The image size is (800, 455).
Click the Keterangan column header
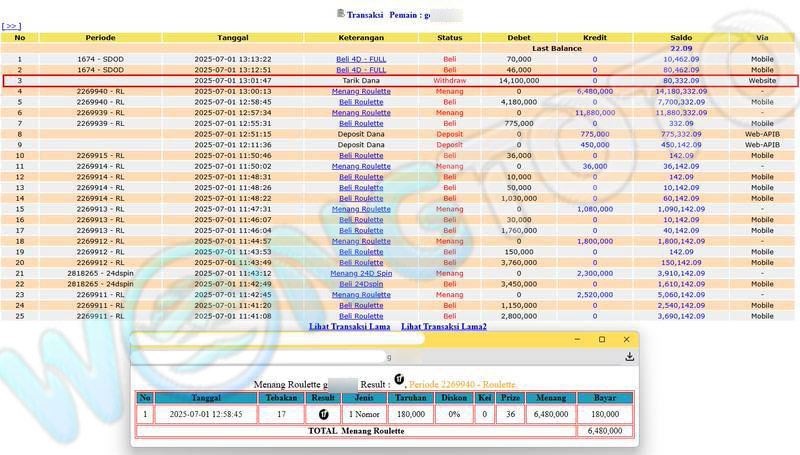click(361, 37)
